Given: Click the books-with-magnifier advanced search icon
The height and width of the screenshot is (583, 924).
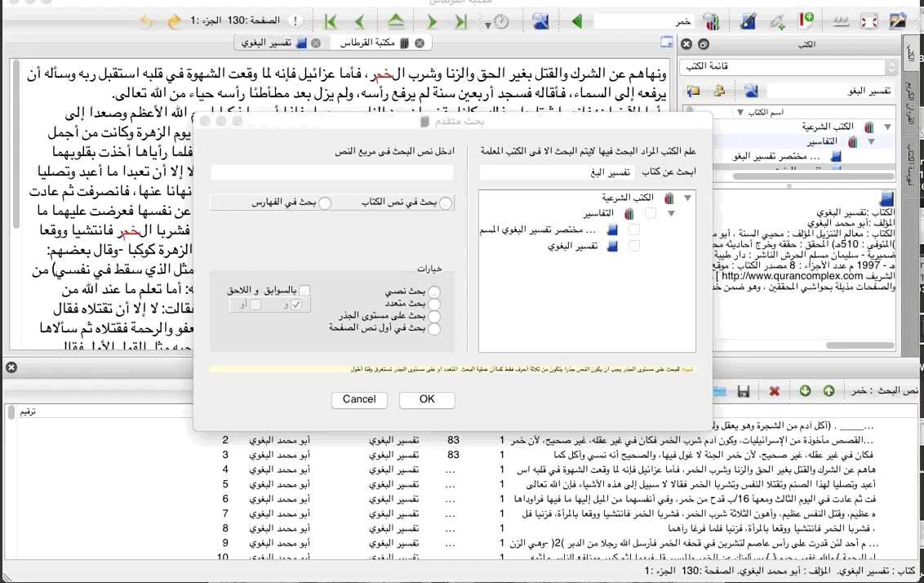Looking at the screenshot, I should click(712, 22).
